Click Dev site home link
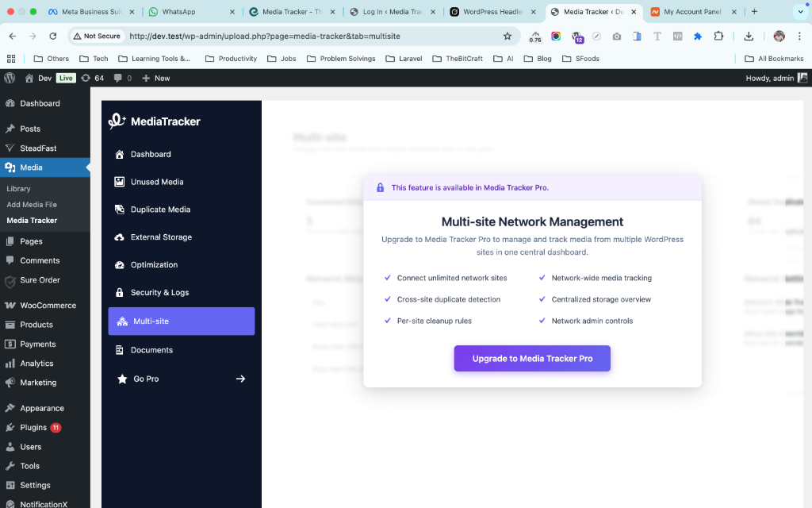812x508 pixels. coord(38,79)
